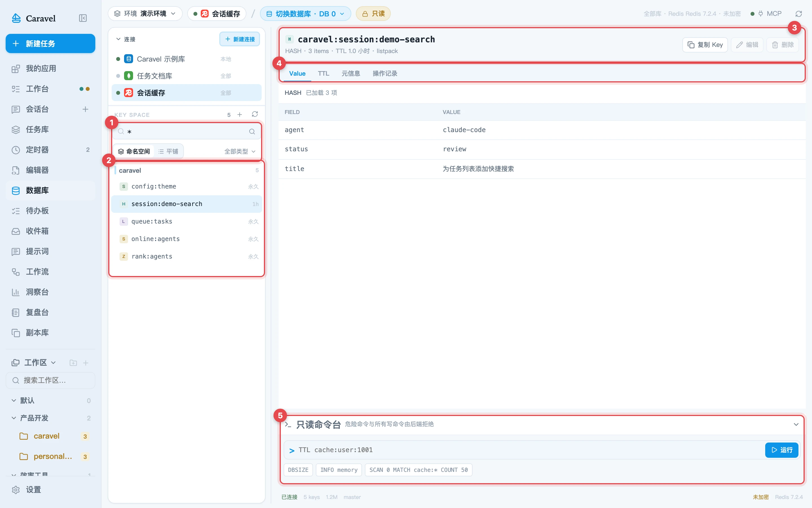Click the 搜索工作区 search field
Image resolution: width=812 pixels, height=508 pixels.
point(50,380)
